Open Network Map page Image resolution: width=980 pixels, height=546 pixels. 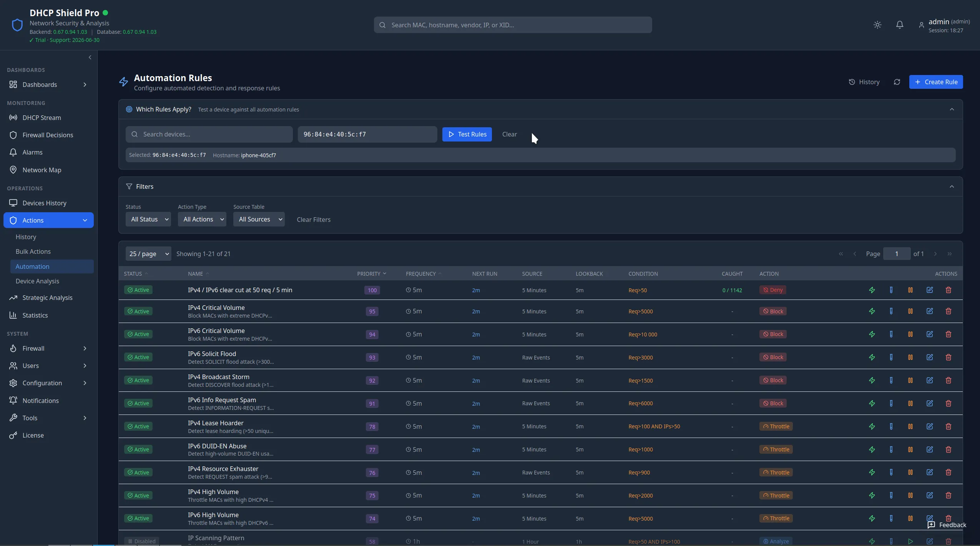(x=48, y=170)
